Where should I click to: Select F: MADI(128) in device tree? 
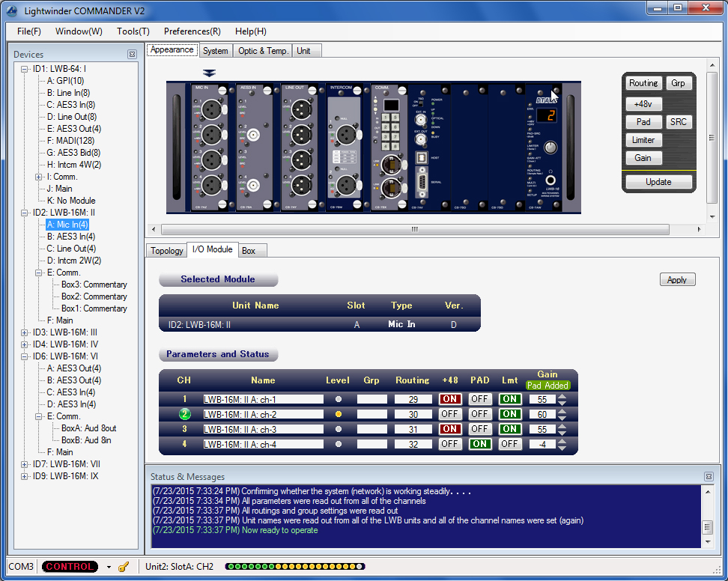[x=70, y=141]
